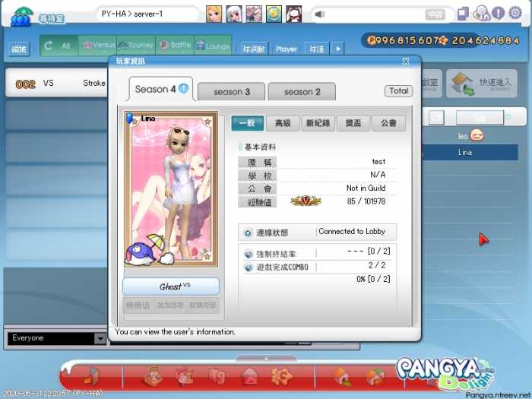The width and height of the screenshot is (532, 399).
Task: Click the Player column header
Action: coord(286,49)
